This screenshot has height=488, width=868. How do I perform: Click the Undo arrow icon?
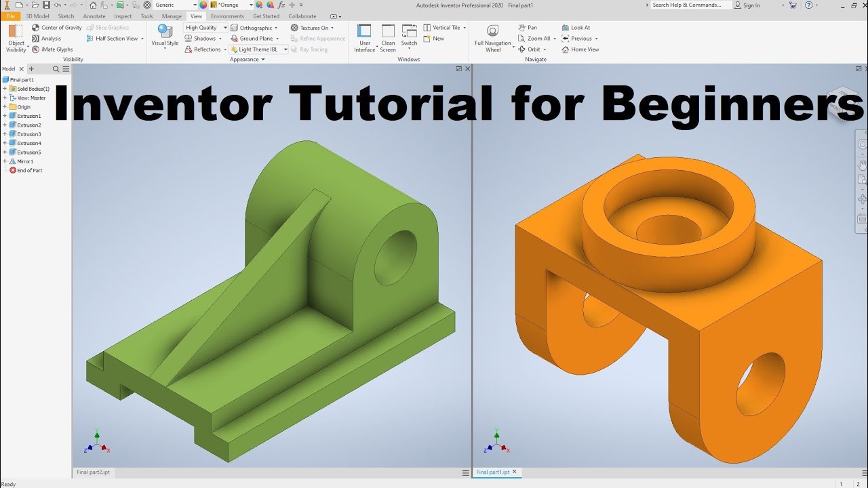click(x=58, y=5)
